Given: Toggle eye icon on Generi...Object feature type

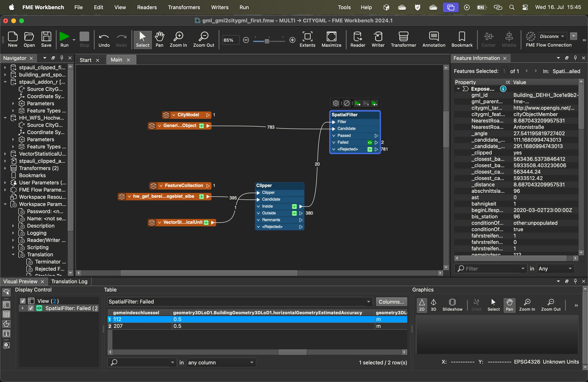Looking at the screenshot, I should point(201,126).
